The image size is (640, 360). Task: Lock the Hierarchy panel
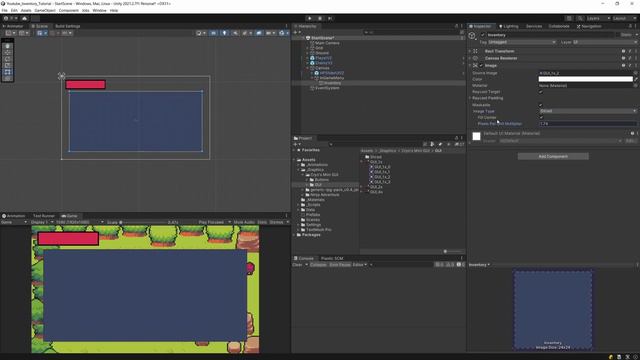[456, 26]
